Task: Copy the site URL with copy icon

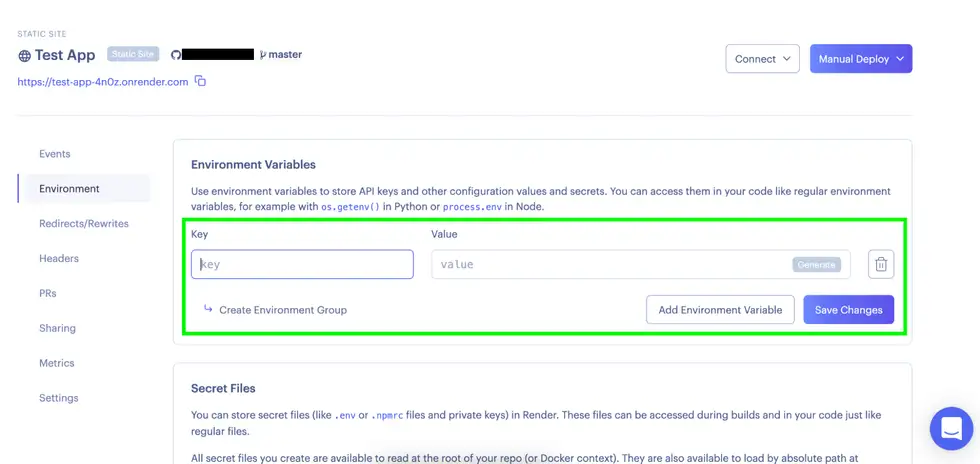Action: [200, 81]
